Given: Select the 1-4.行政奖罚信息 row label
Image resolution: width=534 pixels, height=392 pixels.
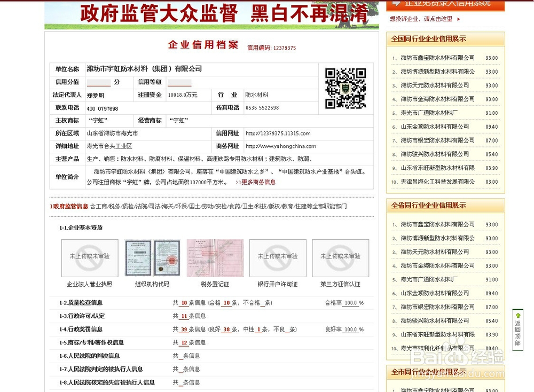Looking at the screenshot, I should coord(81,330).
